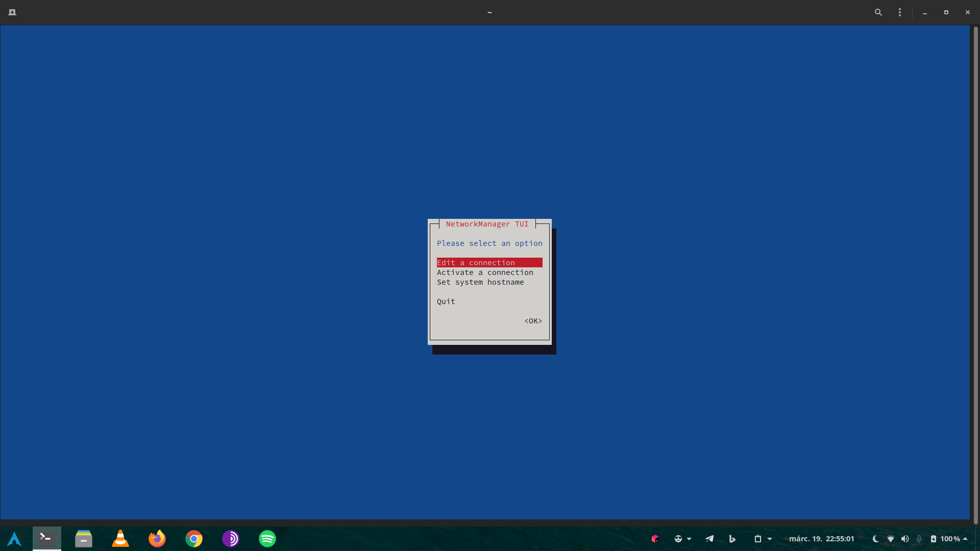The height and width of the screenshot is (551, 980).
Task: Expand the clipboard dropdown arrow
Action: tap(770, 539)
